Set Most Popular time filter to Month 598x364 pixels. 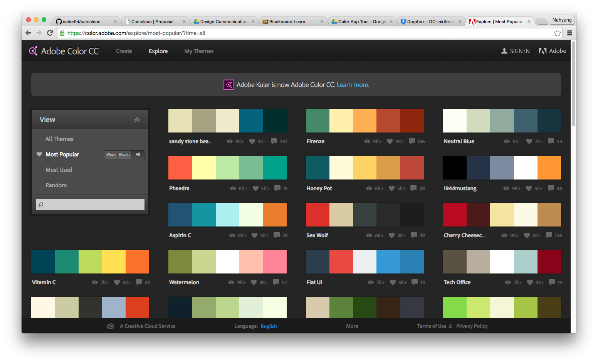click(x=124, y=154)
